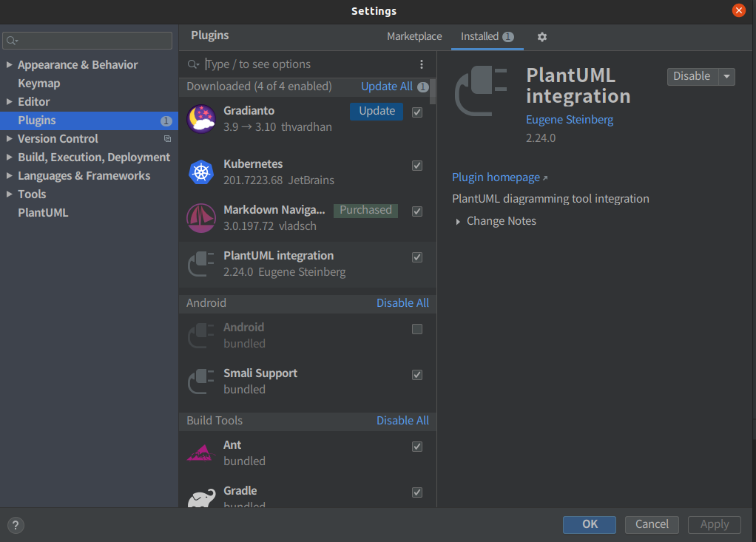Viewport: 756px width, 542px height.
Task: Click the Purchased label on Markdown Navigator
Action: click(365, 211)
